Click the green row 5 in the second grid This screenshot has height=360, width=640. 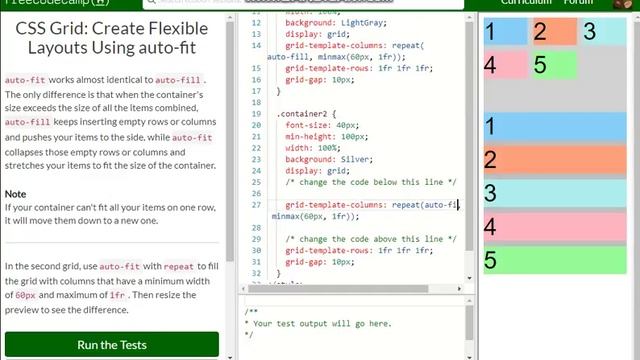[555, 260]
